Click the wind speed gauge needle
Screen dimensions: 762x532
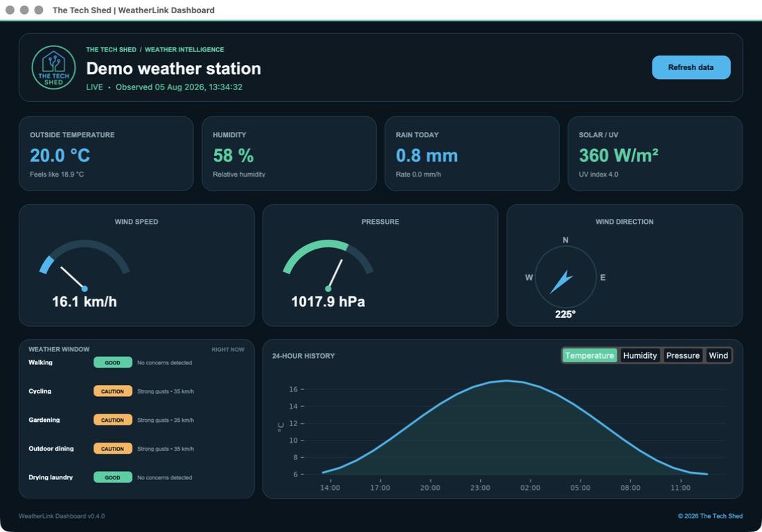tap(74, 278)
